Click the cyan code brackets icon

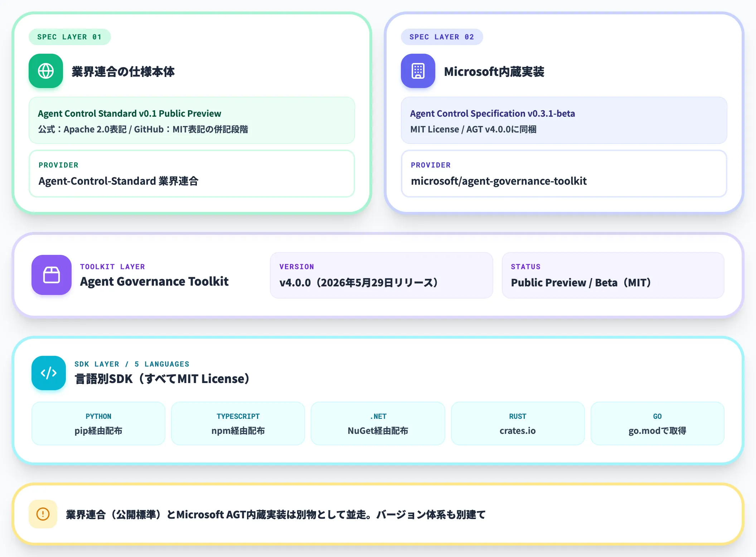pyautogui.click(x=49, y=373)
